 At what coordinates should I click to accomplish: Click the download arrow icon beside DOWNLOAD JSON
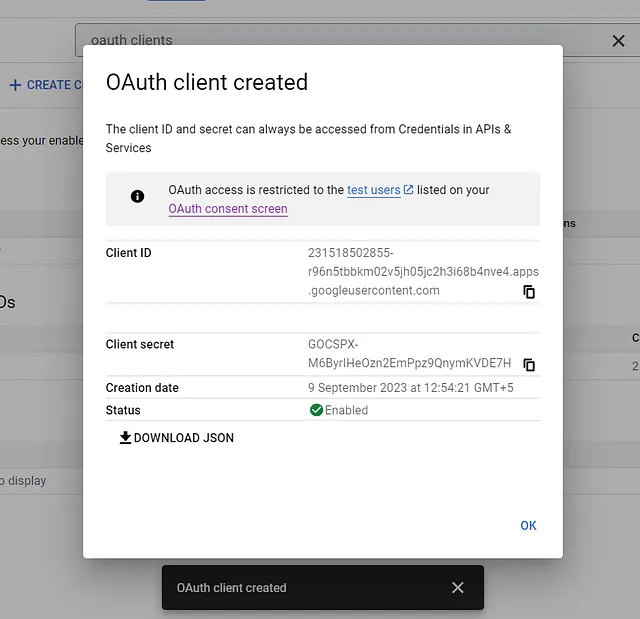coord(125,437)
